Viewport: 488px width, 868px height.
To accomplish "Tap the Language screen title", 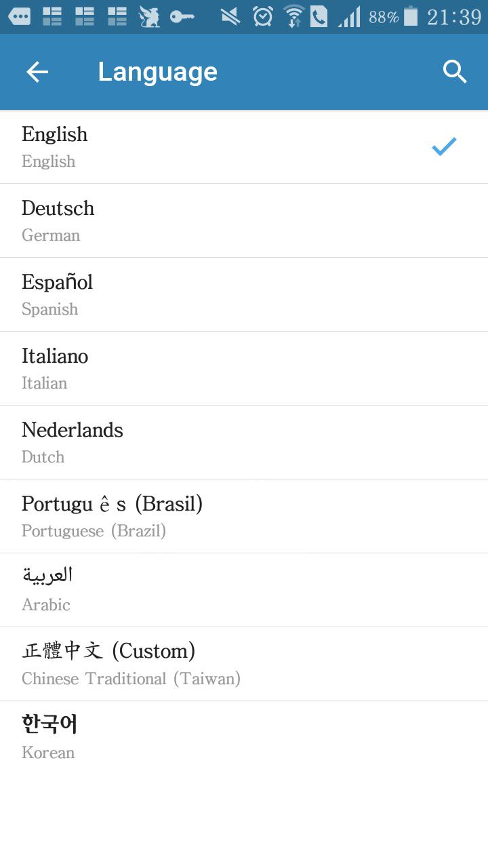I will click(157, 72).
